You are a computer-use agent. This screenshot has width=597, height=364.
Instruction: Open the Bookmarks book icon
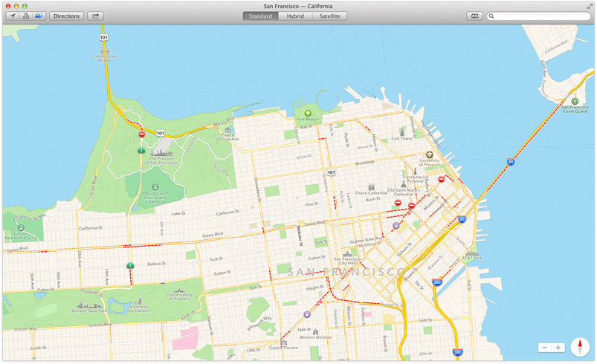tap(474, 16)
